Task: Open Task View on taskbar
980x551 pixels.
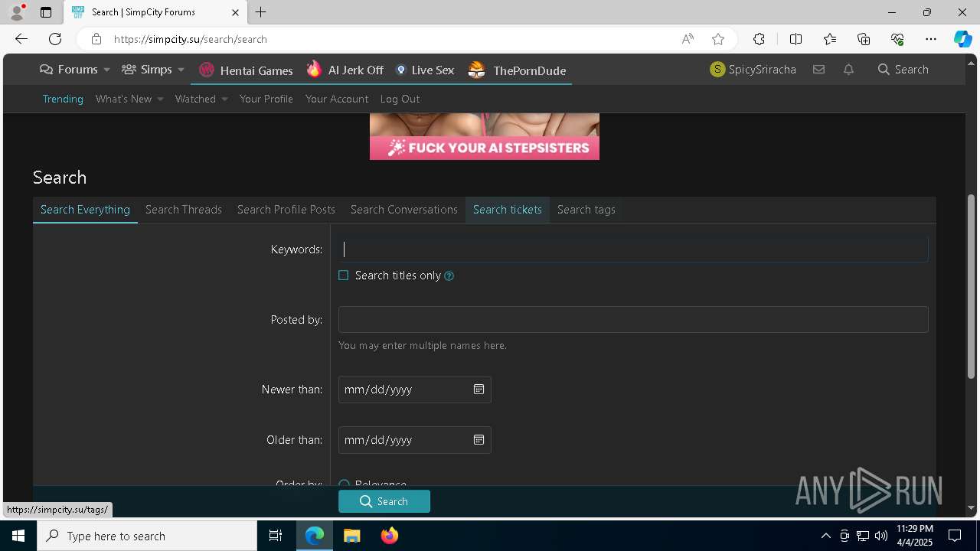Action: click(276, 536)
